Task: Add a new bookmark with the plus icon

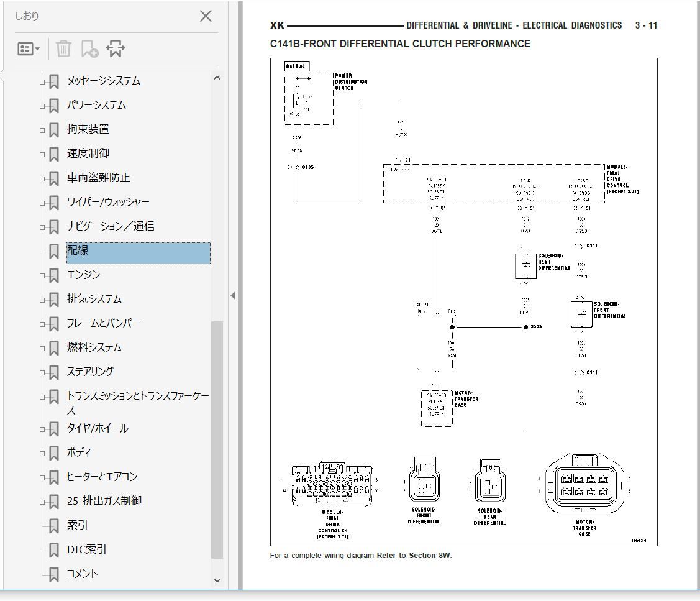Action: tap(89, 48)
